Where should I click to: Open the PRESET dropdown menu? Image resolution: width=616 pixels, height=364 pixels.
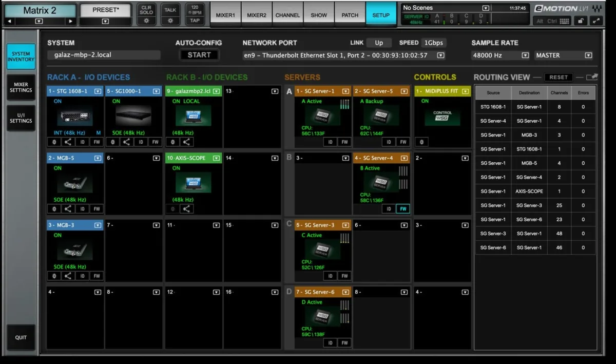pyautogui.click(x=105, y=21)
